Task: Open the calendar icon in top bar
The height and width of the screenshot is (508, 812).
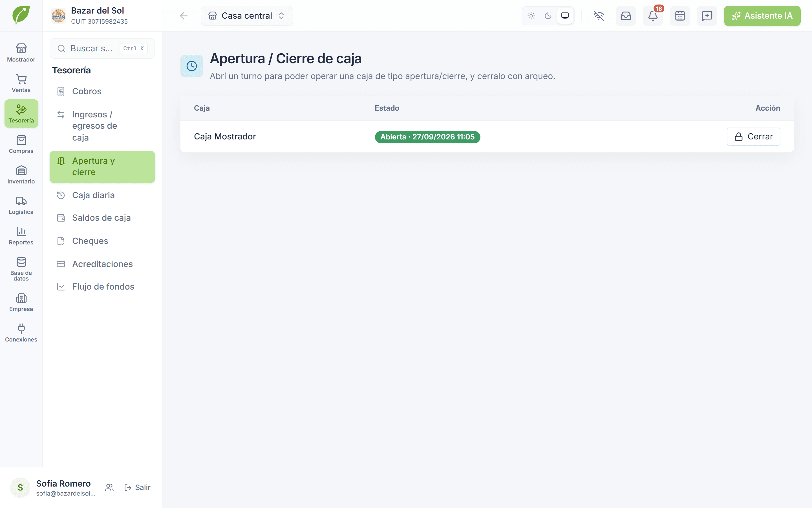Action: (x=680, y=16)
